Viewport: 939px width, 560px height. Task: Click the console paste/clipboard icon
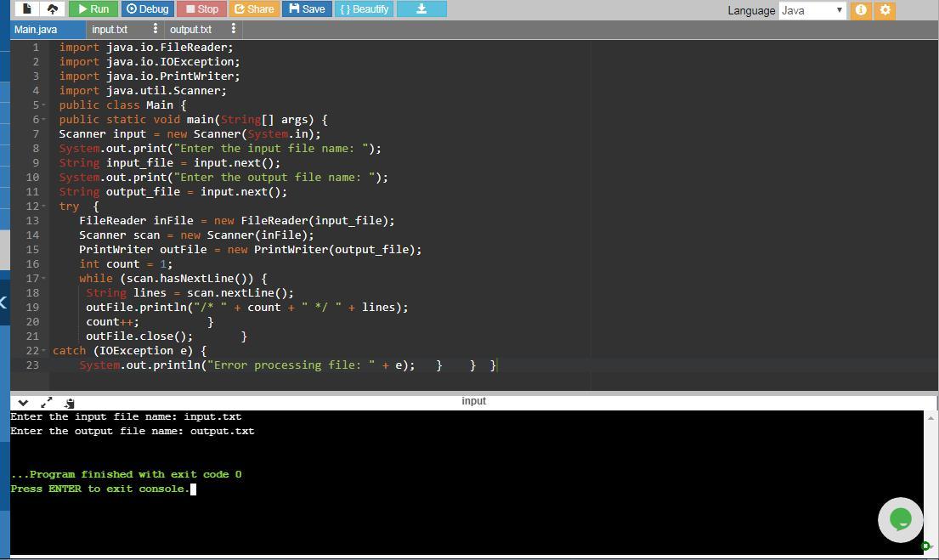[x=69, y=403]
